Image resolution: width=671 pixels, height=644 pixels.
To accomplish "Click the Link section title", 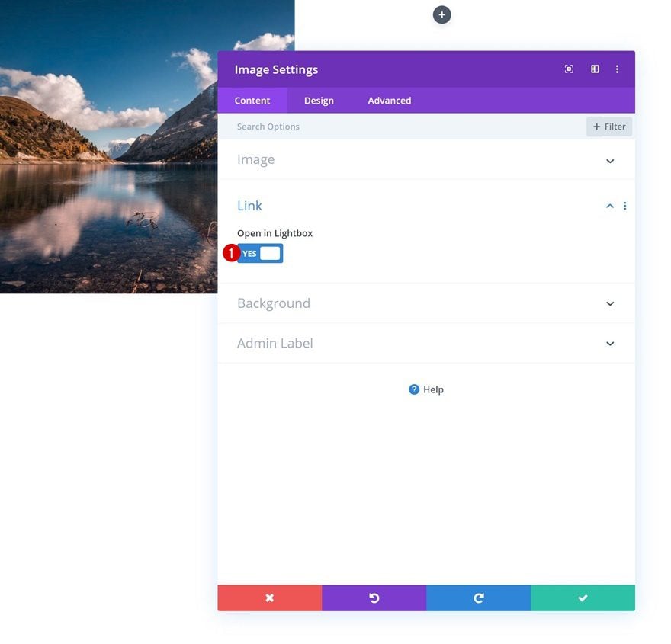I will (x=249, y=206).
